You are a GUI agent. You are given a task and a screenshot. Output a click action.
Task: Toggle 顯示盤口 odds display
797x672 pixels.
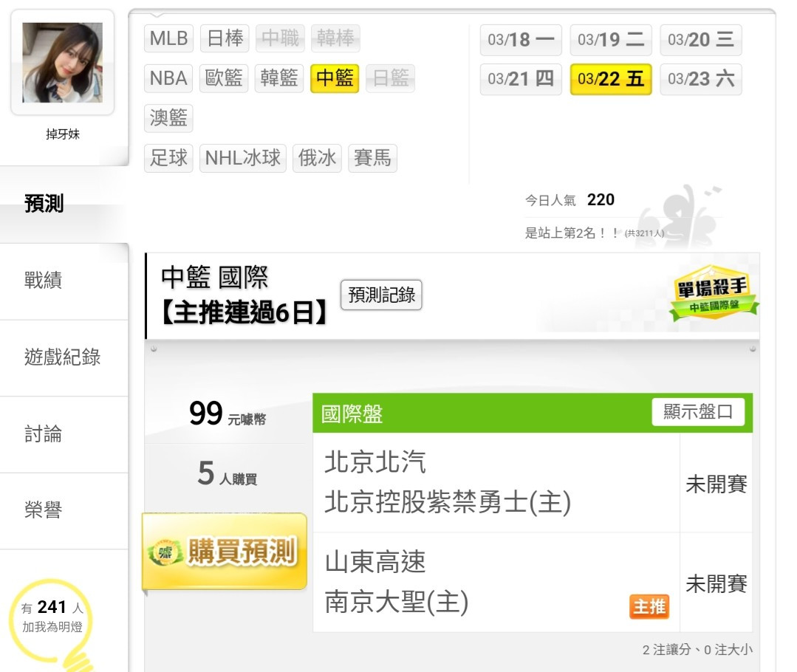click(x=698, y=412)
